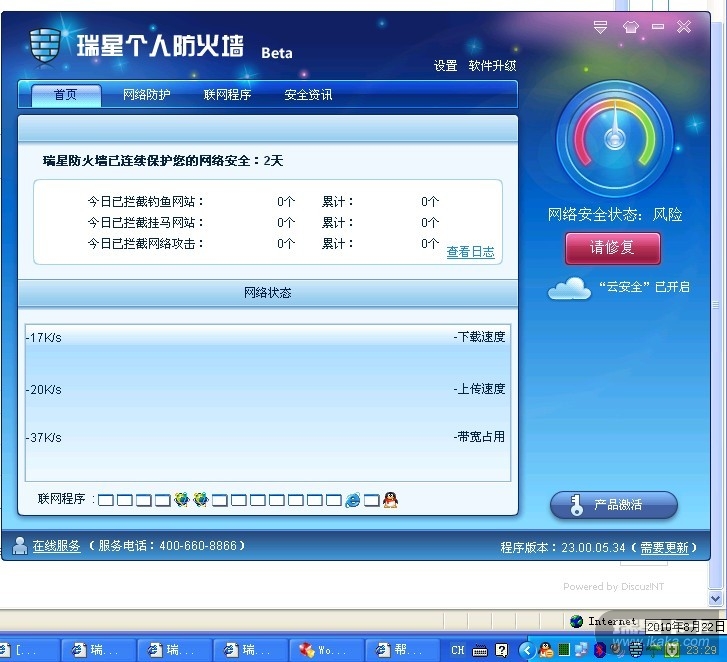Click the security status gauge dial
The height and width of the screenshot is (662, 727).
(x=615, y=139)
